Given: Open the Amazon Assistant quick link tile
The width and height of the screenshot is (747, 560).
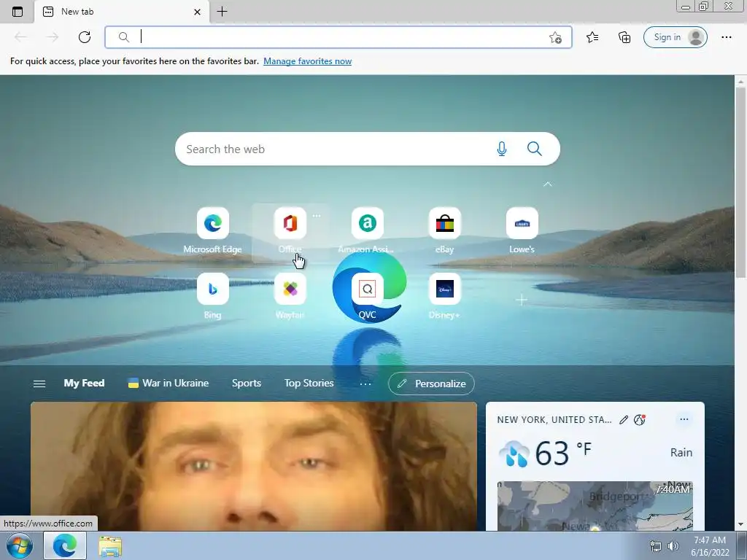Looking at the screenshot, I should pos(367,230).
